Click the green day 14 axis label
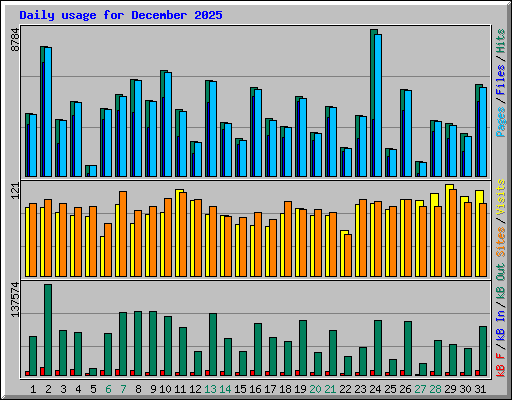 click(x=225, y=389)
